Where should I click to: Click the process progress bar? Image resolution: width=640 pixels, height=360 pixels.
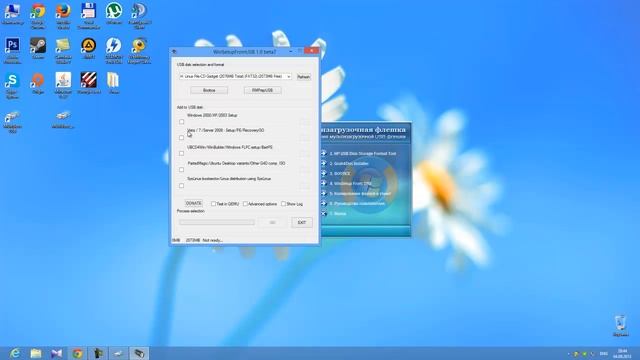[217, 222]
